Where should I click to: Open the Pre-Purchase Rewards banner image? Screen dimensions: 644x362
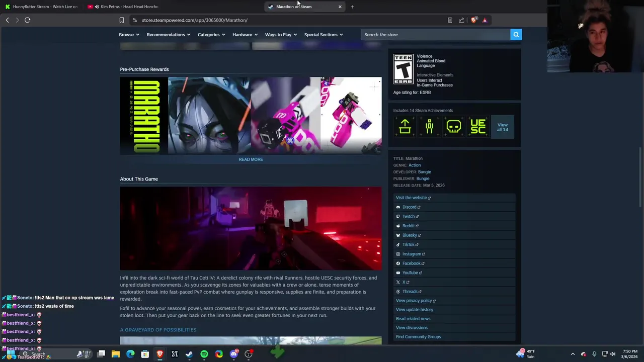coord(251,116)
